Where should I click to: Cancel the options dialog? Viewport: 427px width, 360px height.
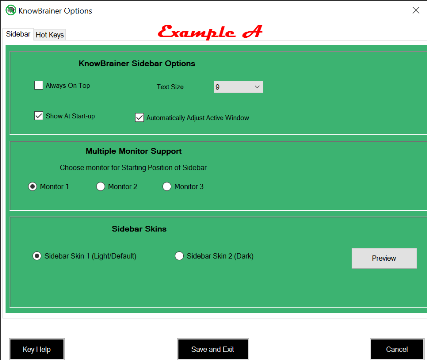[397, 349]
